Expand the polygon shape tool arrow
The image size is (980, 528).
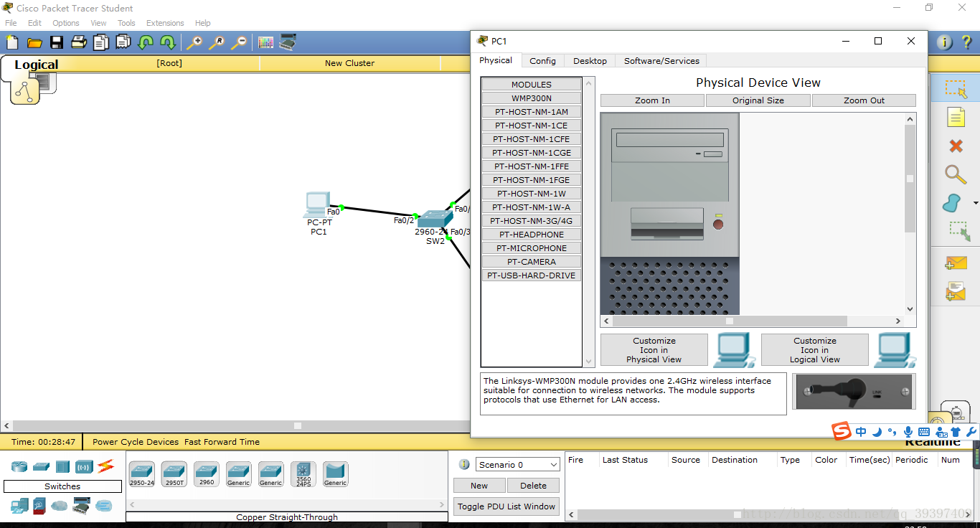[x=975, y=203]
